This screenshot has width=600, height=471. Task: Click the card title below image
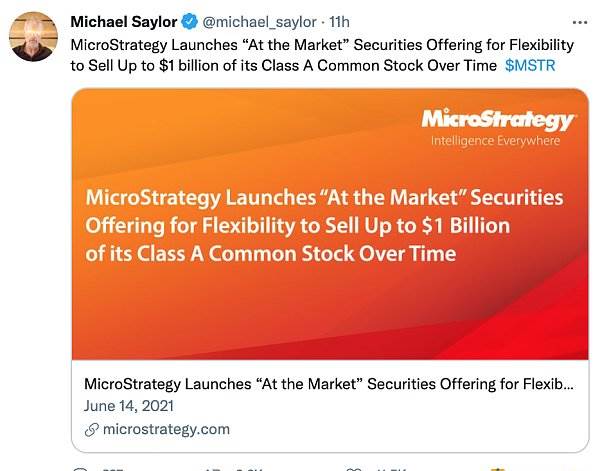(x=329, y=384)
